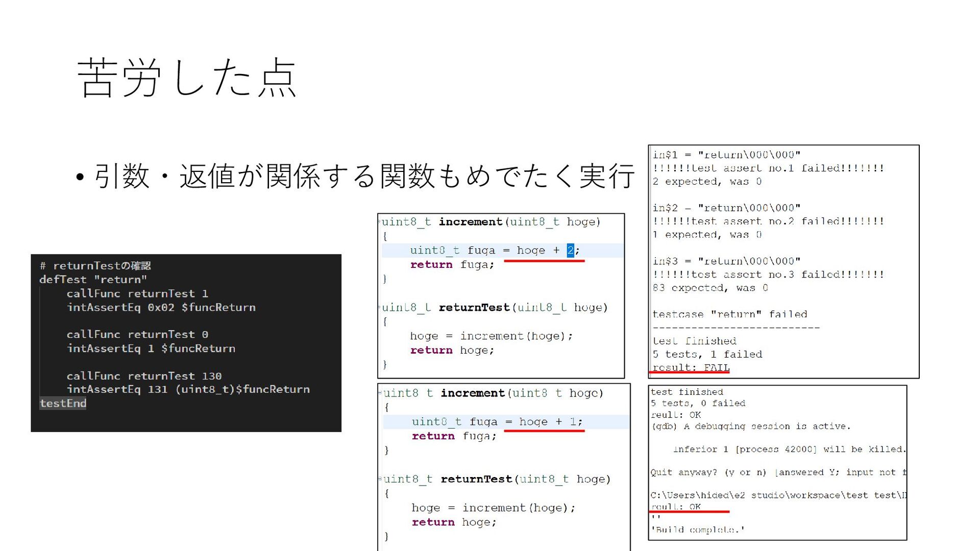
Task: Click the comment line # returnTestの確認
Action: click(95, 266)
